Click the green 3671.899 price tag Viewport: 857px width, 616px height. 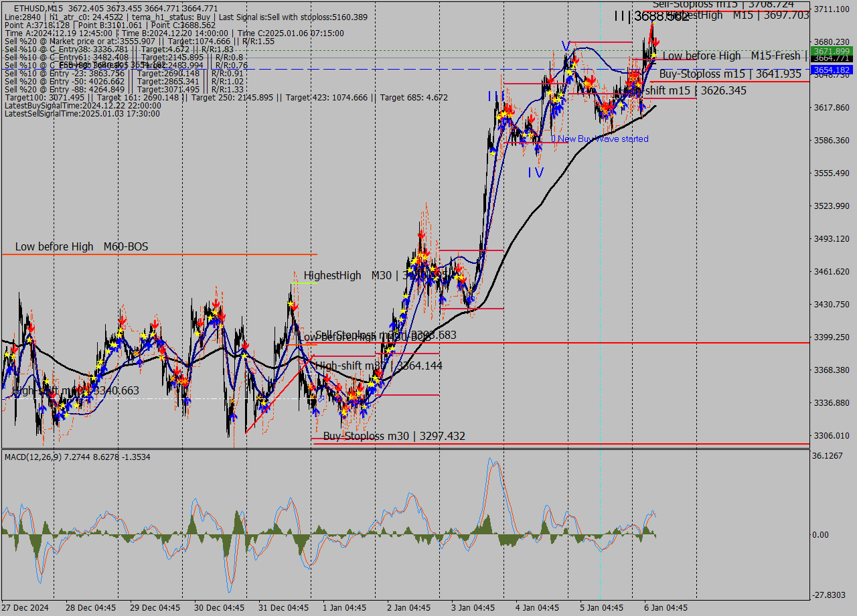point(831,52)
